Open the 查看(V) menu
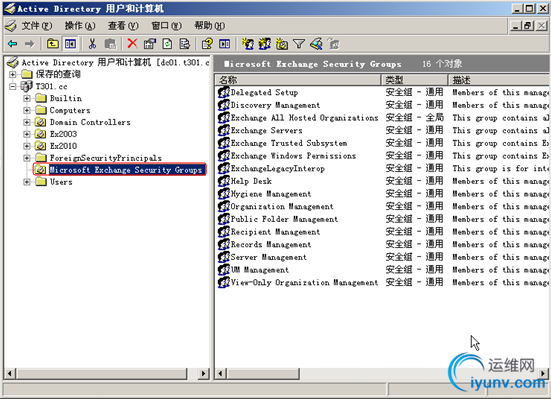551x399 pixels. click(x=123, y=26)
